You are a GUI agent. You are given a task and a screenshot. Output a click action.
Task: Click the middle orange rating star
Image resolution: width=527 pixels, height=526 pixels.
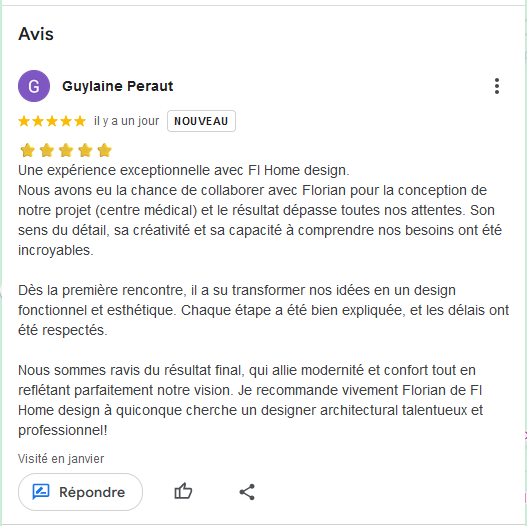(x=52, y=121)
